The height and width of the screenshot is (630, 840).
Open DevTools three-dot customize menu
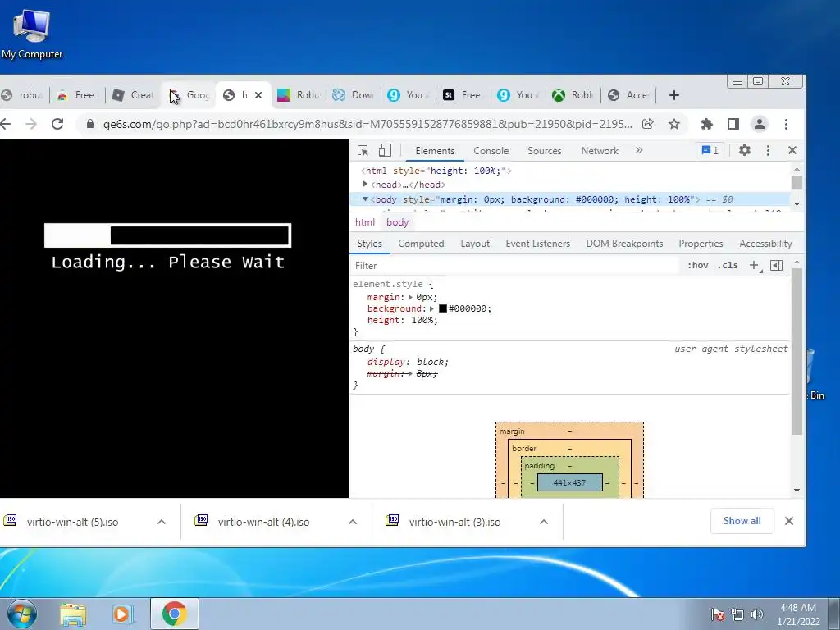click(768, 151)
